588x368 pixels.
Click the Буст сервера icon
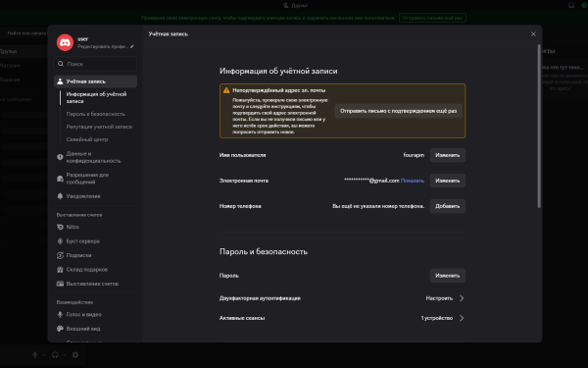[x=60, y=241]
